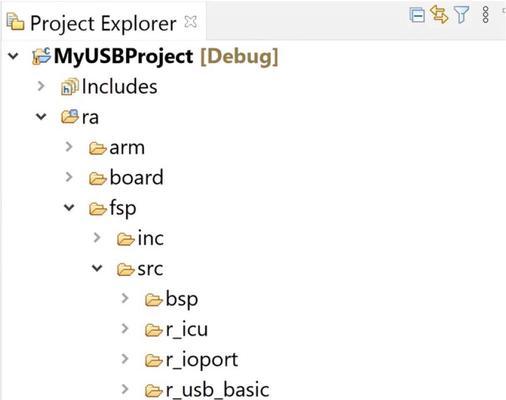Expand the arm folder chevron
The height and width of the screenshot is (400, 506).
[x=69, y=147]
